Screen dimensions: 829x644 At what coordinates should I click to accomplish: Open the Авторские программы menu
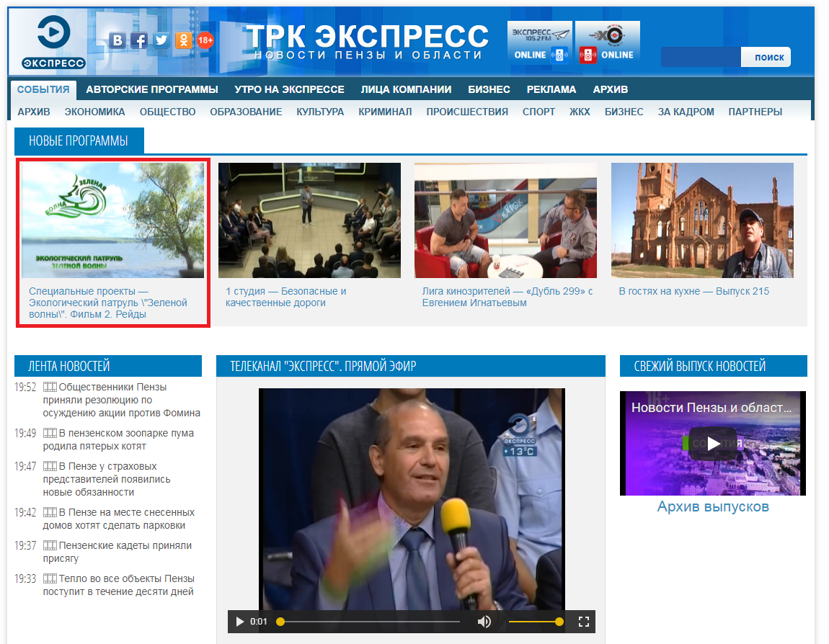coord(151,89)
